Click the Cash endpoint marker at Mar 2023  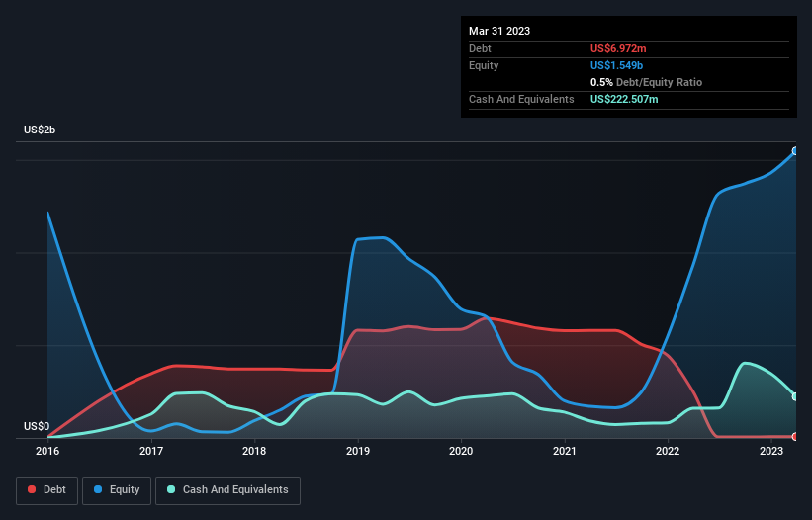795,396
